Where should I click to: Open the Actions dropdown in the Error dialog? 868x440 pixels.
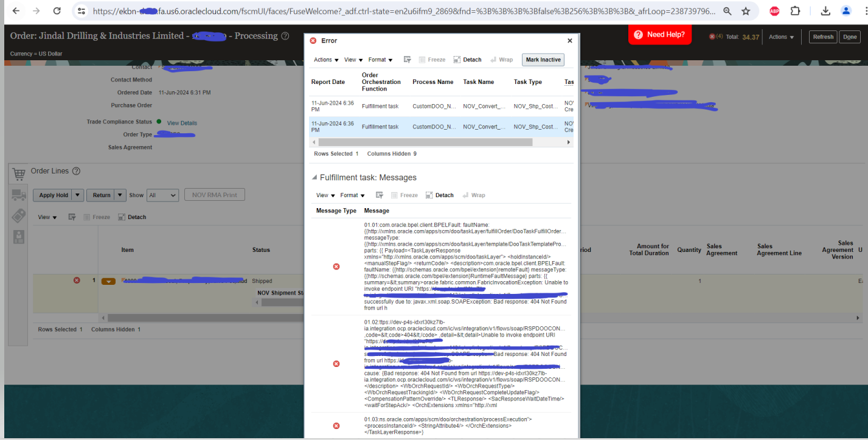click(x=325, y=60)
